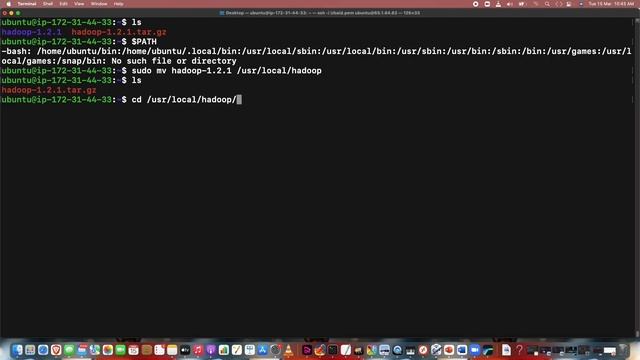Open Music app in the dock
This screenshot has width=640, height=360.
tap(198, 350)
